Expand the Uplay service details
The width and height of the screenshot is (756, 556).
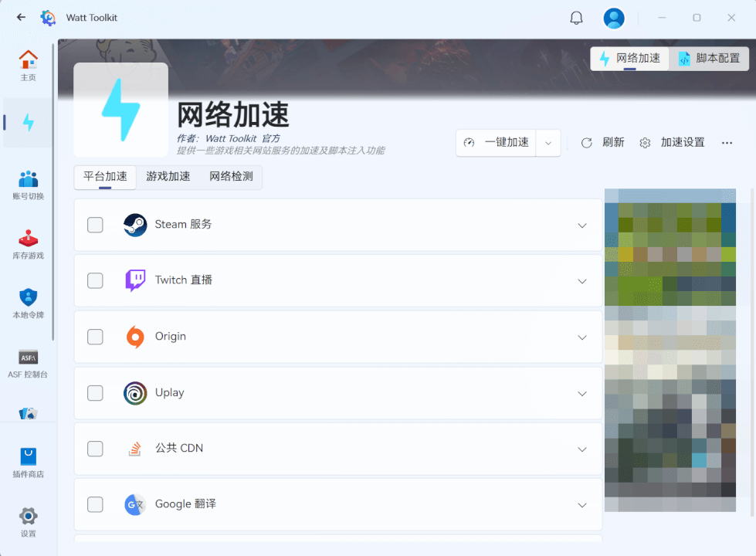pyautogui.click(x=582, y=393)
